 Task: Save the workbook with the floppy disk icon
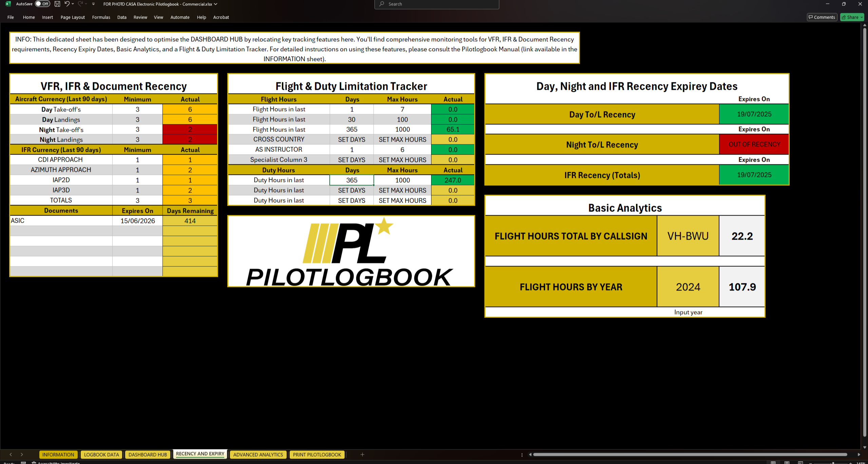[57, 4]
